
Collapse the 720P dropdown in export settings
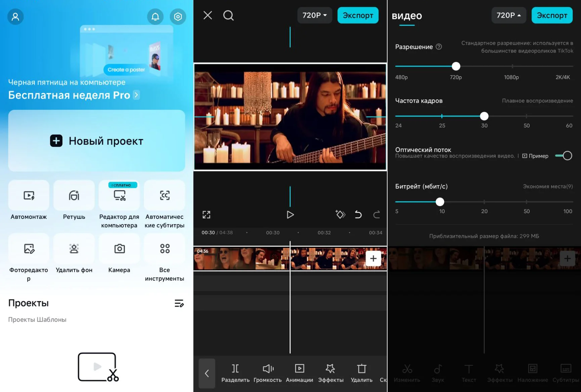pyautogui.click(x=508, y=15)
